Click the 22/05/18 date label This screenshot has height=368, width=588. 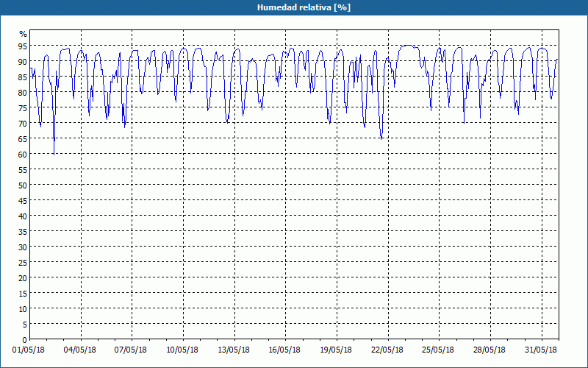click(x=387, y=350)
